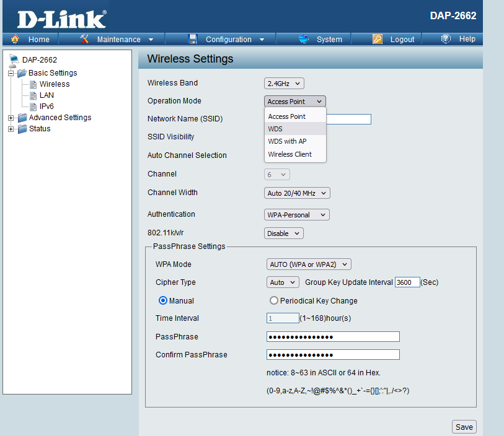Click the Group Key Update Interval field

pos(407,282)
